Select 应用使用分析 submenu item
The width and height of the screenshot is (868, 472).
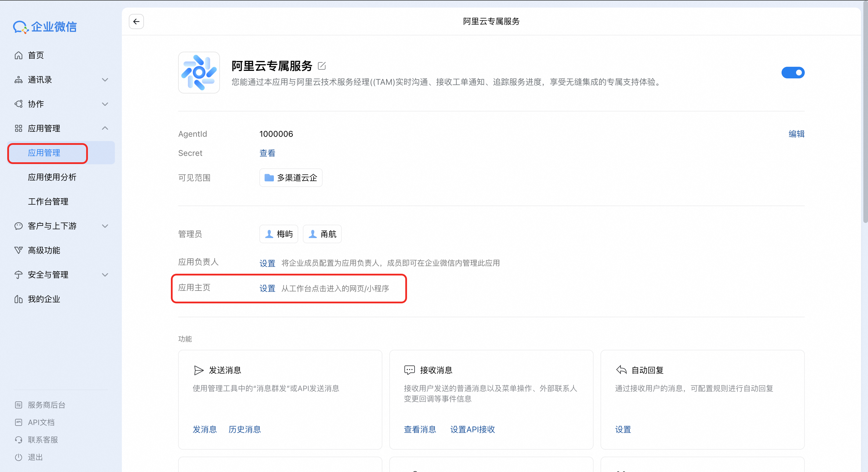52,177
